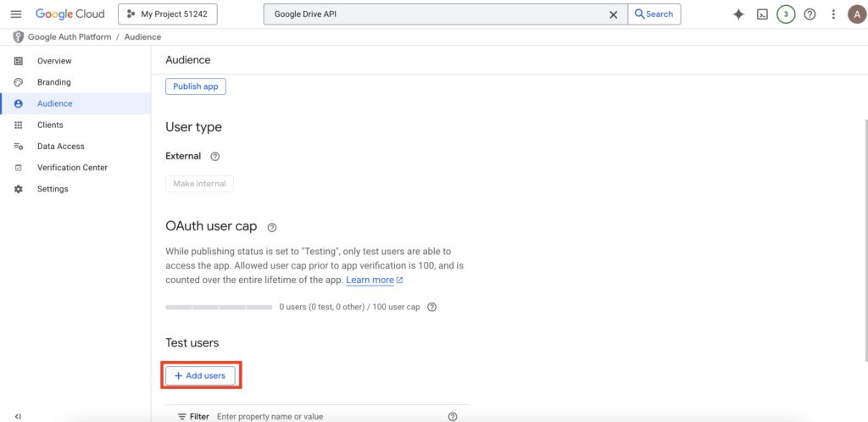The image size is (868, 422).
Task: Go to Clients in sidebar
Action: click(x=50, y=125)
